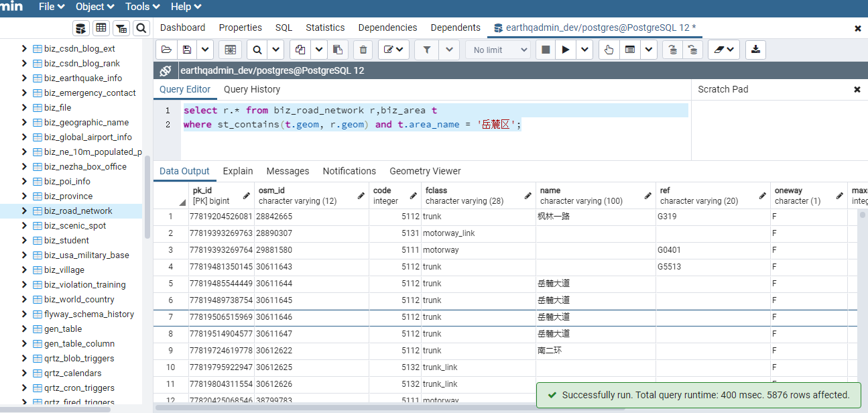This screenshot has width=868, height=413.
Task: Click the Find magnifier in query toolbar
Action: coord(257,50)
